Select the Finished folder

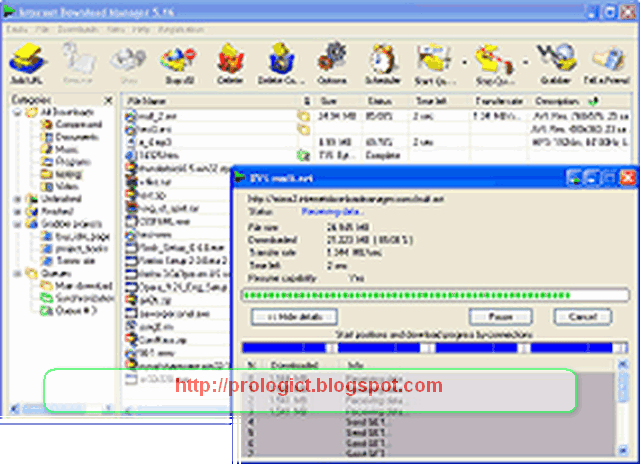(x=50, y=211)
